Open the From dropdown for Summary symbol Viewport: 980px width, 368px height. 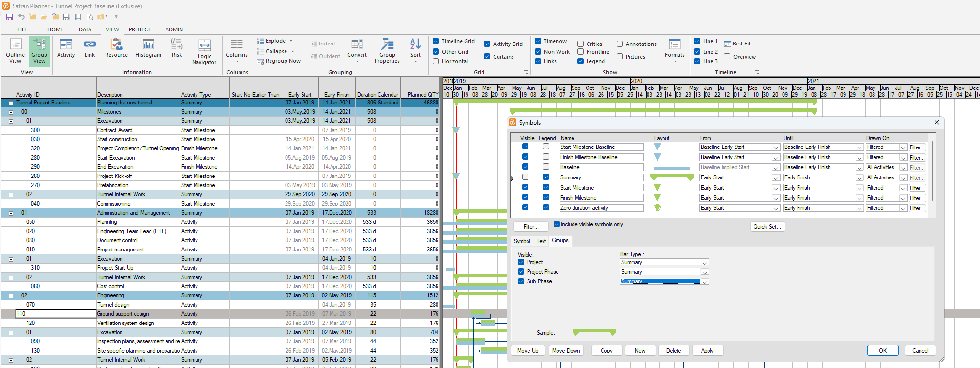click(x=775, y=177)
